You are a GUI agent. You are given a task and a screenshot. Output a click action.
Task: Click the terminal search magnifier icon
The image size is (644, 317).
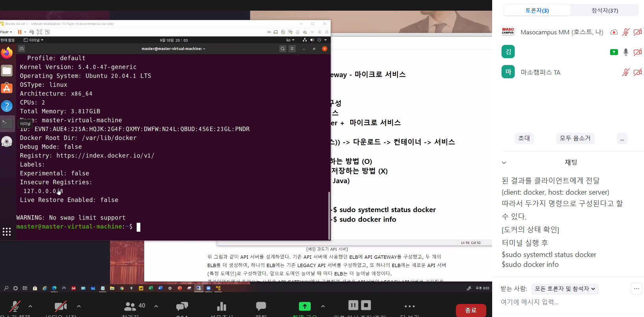point(282,49)
